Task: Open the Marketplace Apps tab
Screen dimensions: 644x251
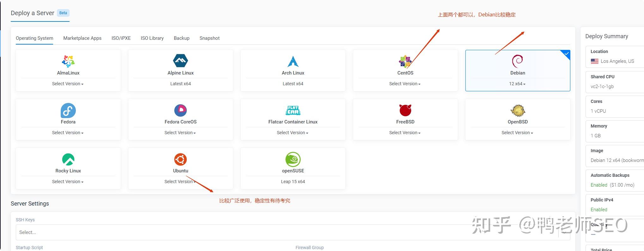Action: [82, 38]
